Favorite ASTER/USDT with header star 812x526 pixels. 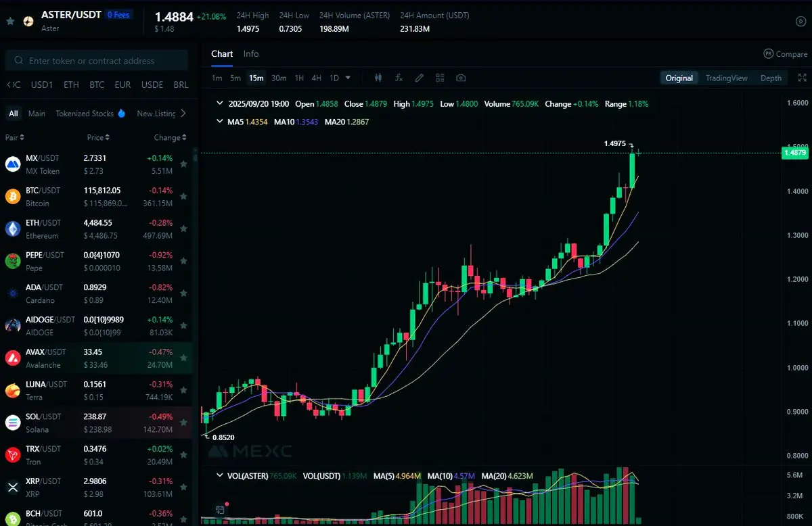pyautogui.click(x=10, y=21)
